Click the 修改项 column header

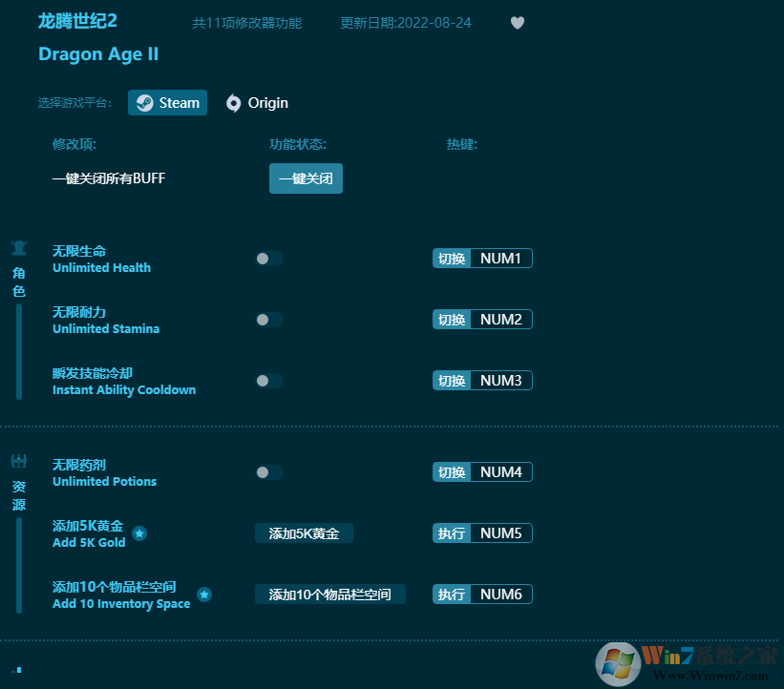[74, 144]
